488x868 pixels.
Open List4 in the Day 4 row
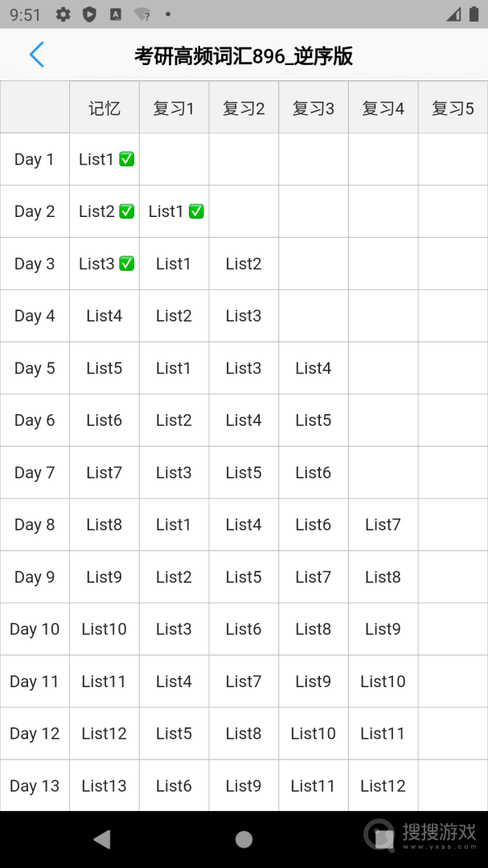105,316
